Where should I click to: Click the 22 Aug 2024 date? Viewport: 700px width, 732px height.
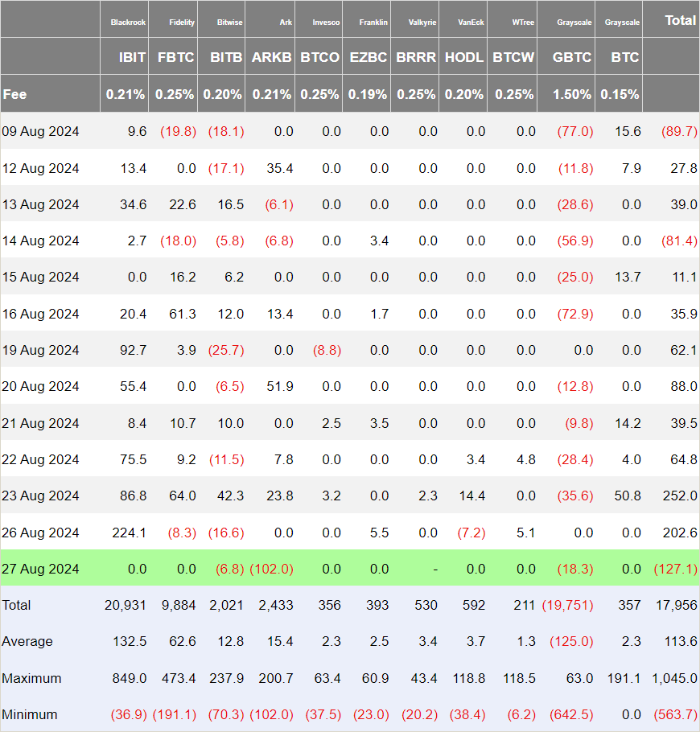(40, 460)
